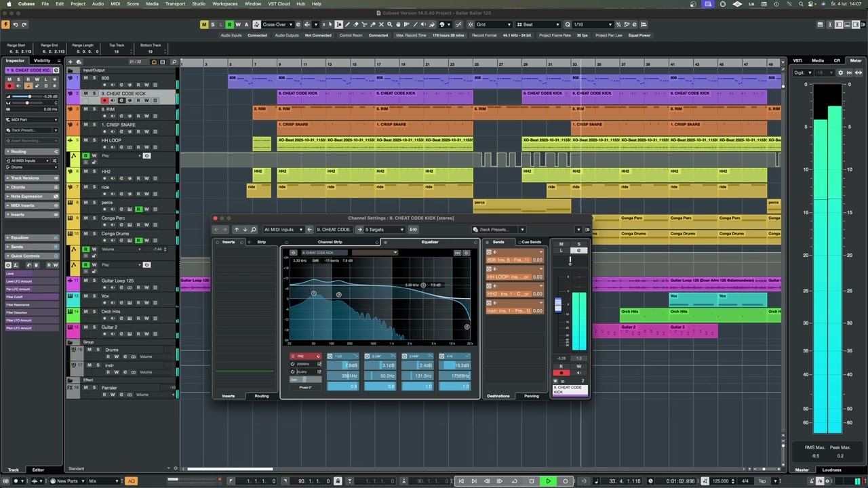This screenshot has width=868, height=488.
Task: Select the Erase tool
Action: click(355, 24)
